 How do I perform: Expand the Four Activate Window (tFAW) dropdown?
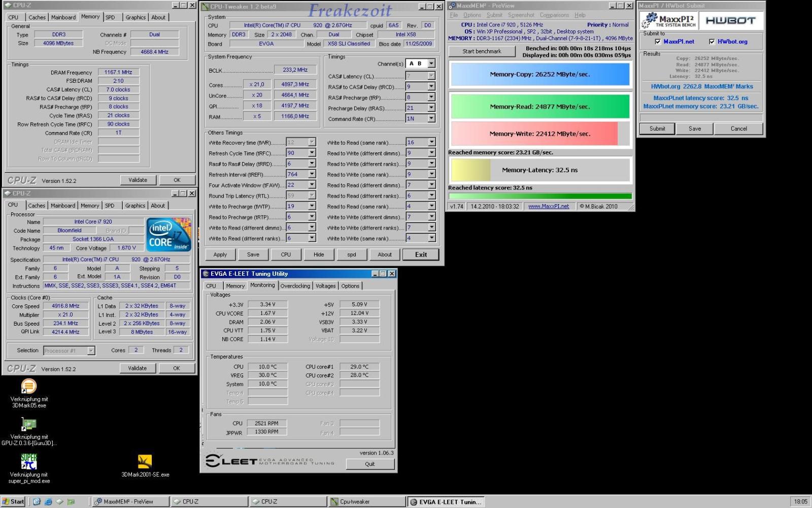coord(312,185)
